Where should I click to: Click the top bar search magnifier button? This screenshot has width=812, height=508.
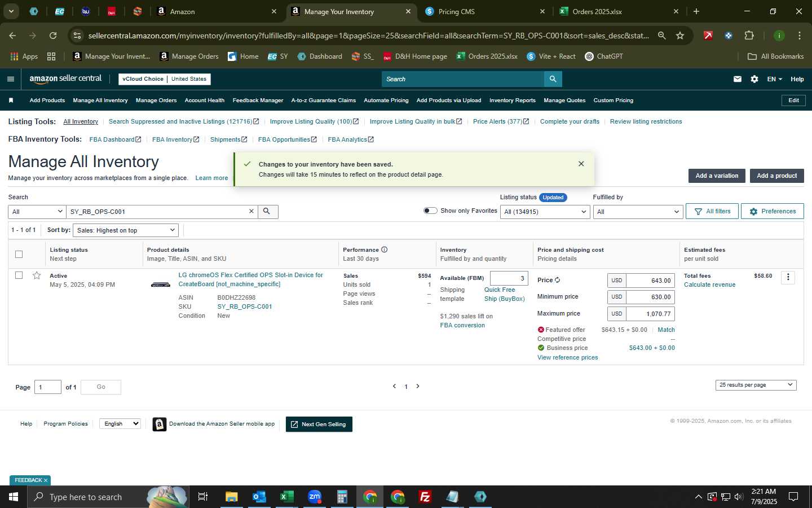[553, 79]
